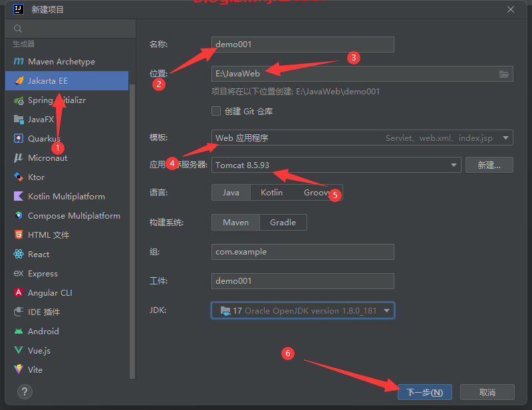Open help with the question mark button
532x410 pixels.
(x=25, y=392)
